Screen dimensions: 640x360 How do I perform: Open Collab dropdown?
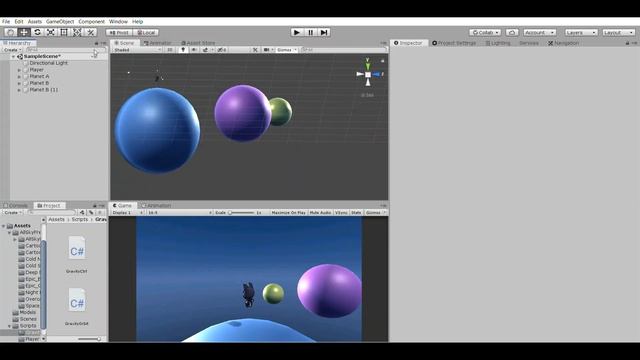485,32
